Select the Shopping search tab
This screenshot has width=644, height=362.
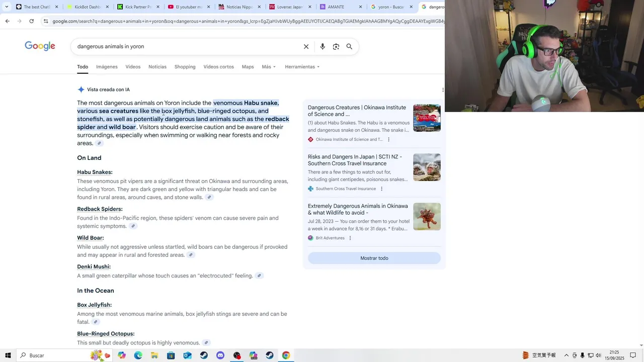tap(185, 67)
